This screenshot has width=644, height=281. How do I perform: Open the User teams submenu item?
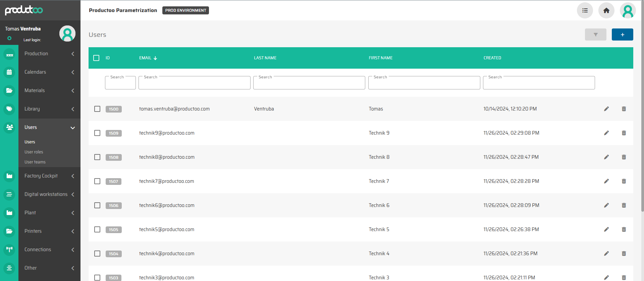click(35, 162)
